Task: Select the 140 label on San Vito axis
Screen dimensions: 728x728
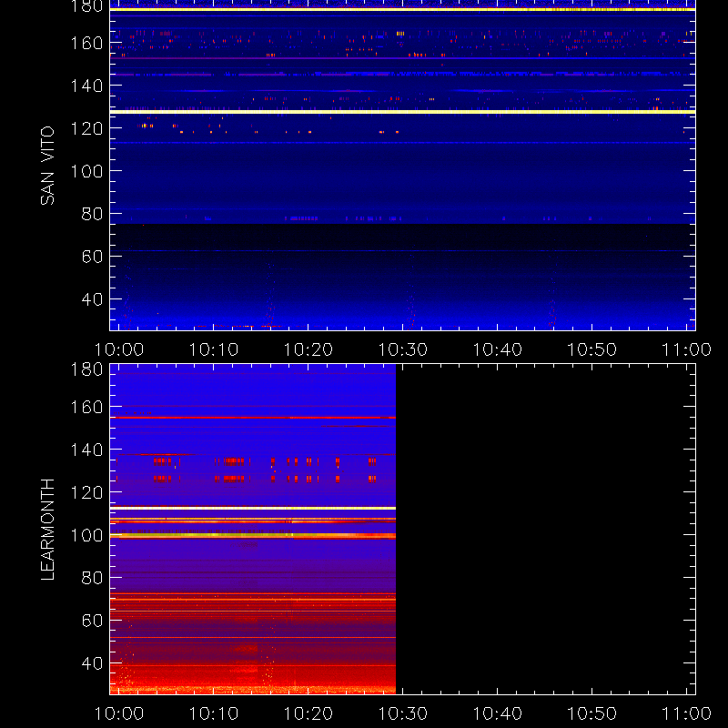Action: [x=86, y=86]
